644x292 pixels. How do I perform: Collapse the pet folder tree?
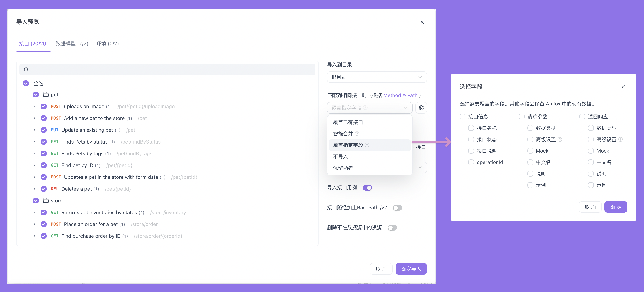tap(27, 94)
